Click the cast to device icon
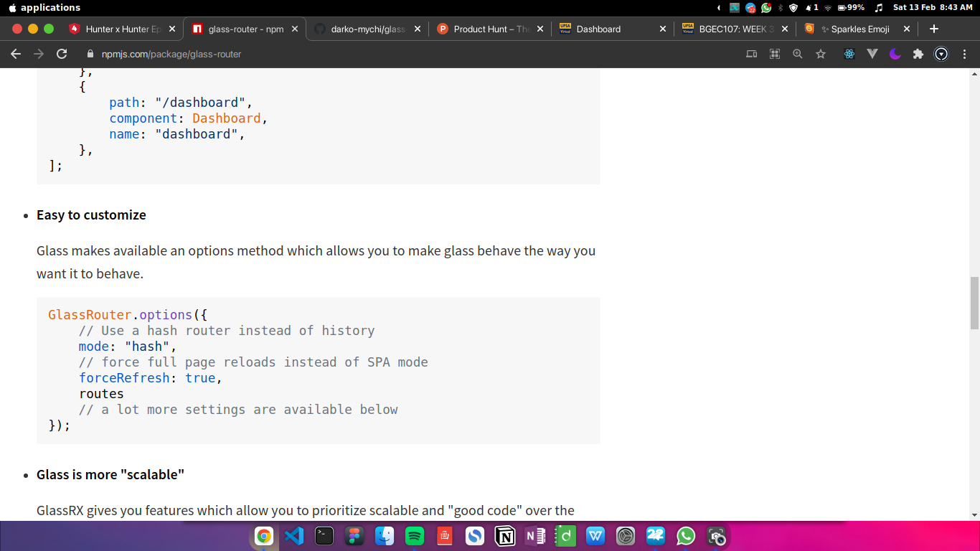Screen dimensions: 980x551 click(752, 54)
